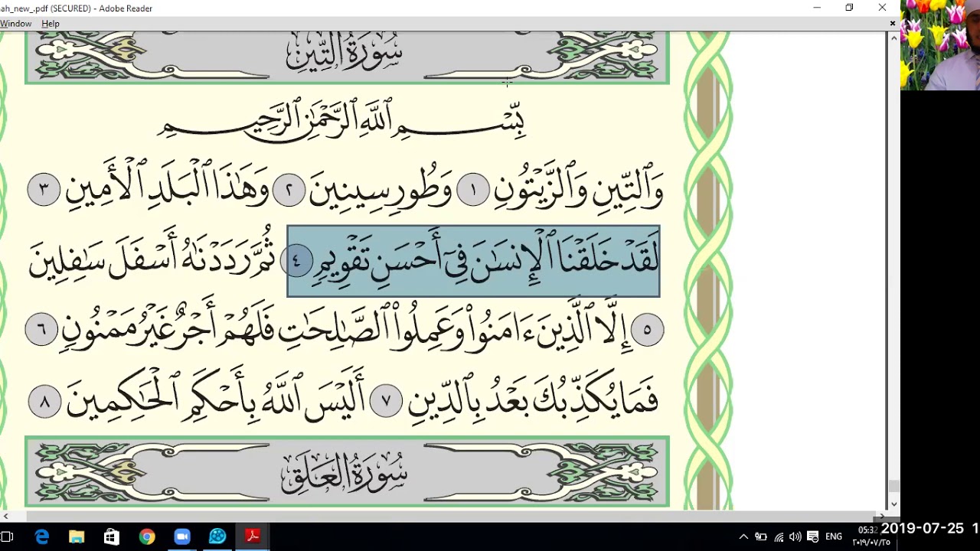Open the volume speaker tray icon
Viewport: 980px width, 551px height.
click(x=795, y=537)
